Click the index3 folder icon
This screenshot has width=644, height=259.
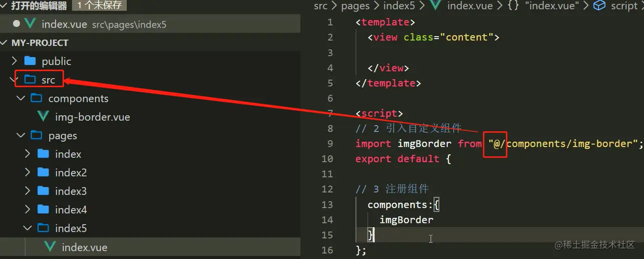[x=43, y=191]
